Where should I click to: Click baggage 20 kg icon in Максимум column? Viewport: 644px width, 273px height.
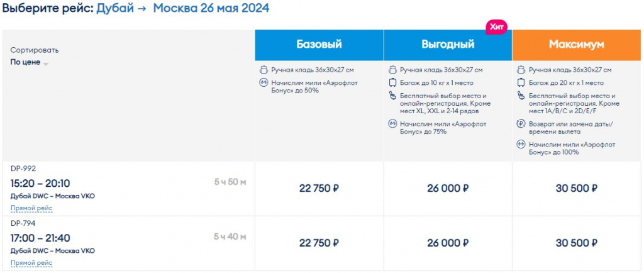(x=521, y=82)
